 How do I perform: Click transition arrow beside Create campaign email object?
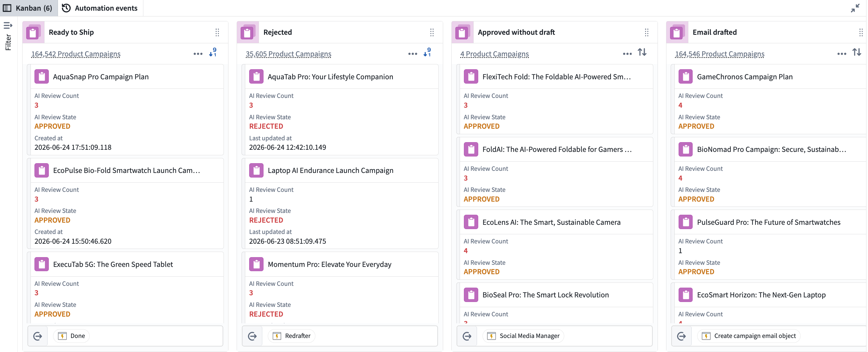point(682,336)
